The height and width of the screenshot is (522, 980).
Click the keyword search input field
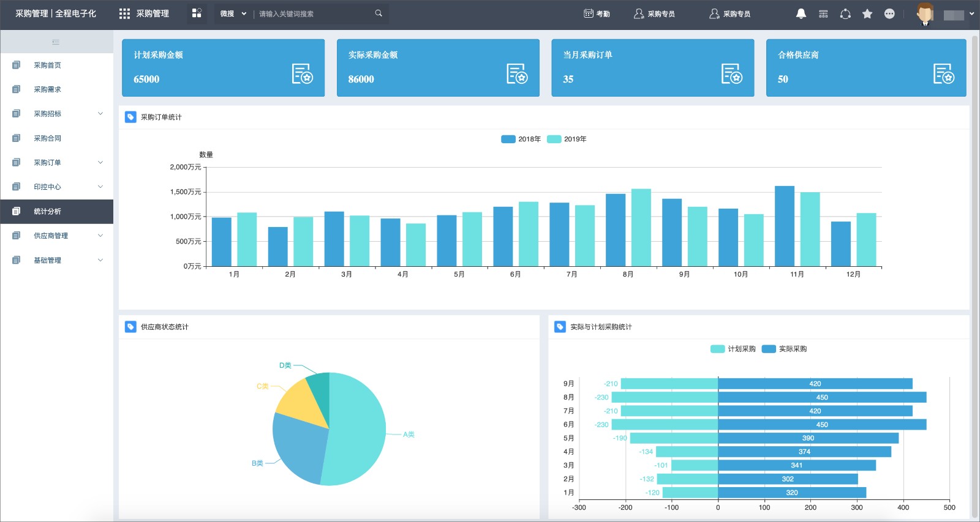[314, 13]
